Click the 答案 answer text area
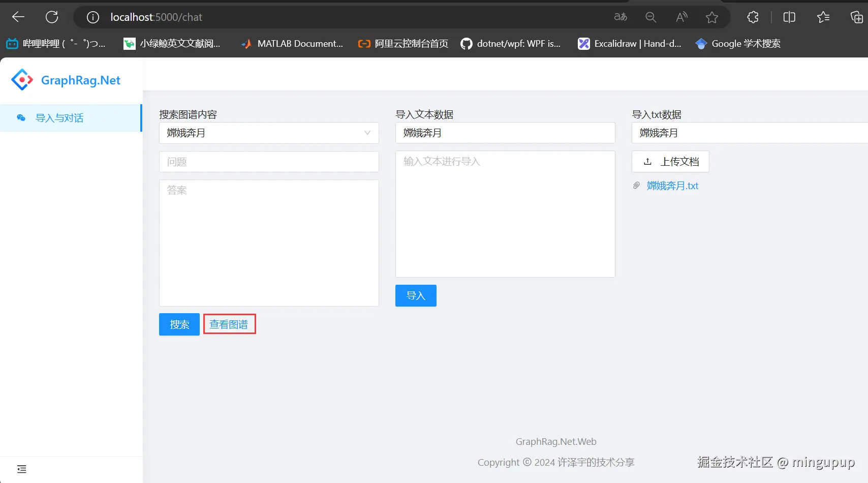868x483 pixels. click(x=269, y=243)
